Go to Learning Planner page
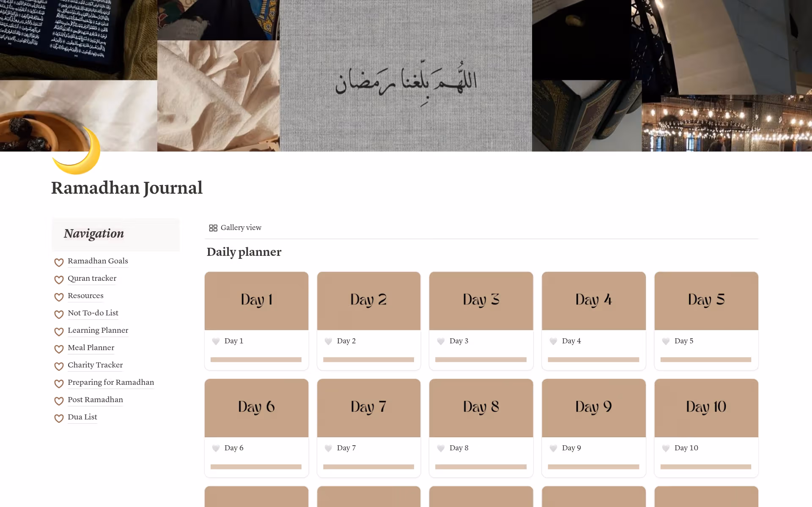Image resolution: width=812 pixels, height=507 pixels. [x=98, y=330]
